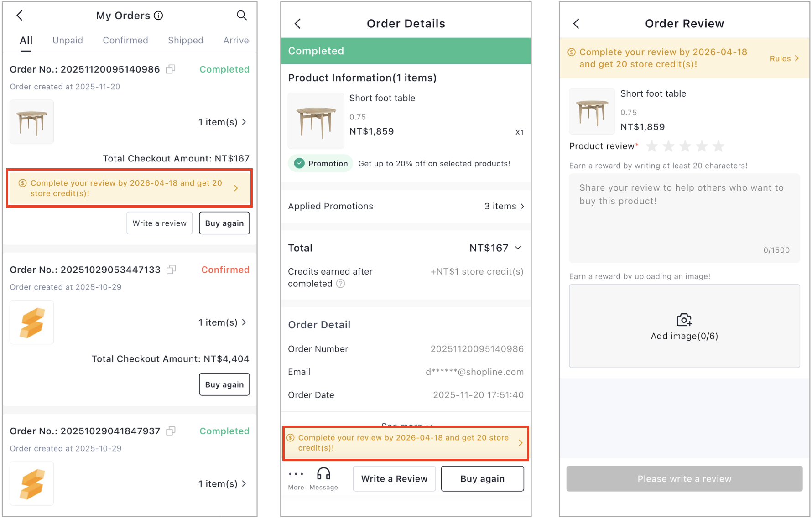Expand Total NT$167 breakdown
The image size is (812, 519).
tap(495, 248)
